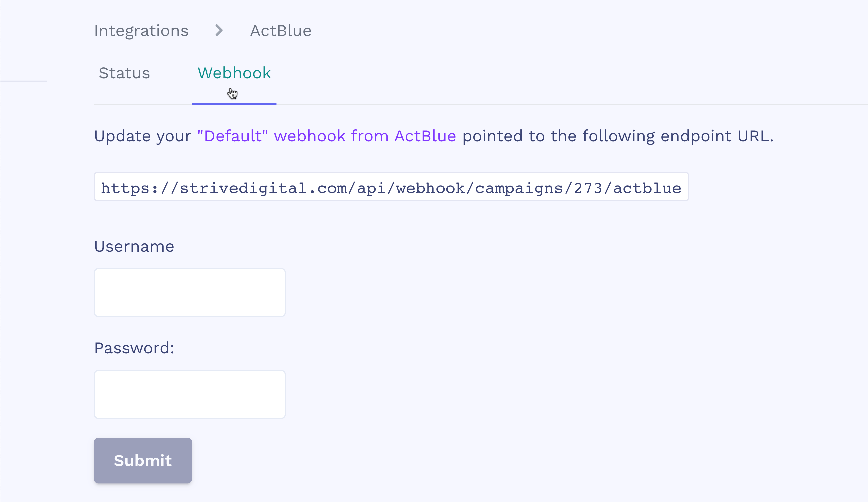The image size is (868, 502).
Task: Focus the Password input field
Action: [x=190, y=395]
